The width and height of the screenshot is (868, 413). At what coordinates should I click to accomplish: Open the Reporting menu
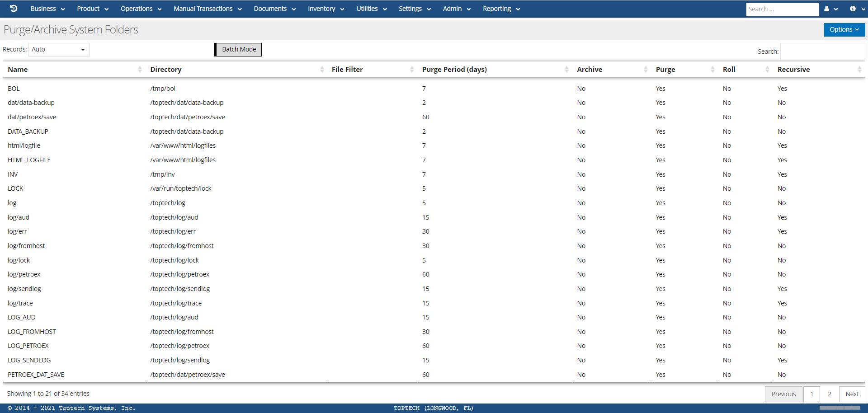[501, 9]
